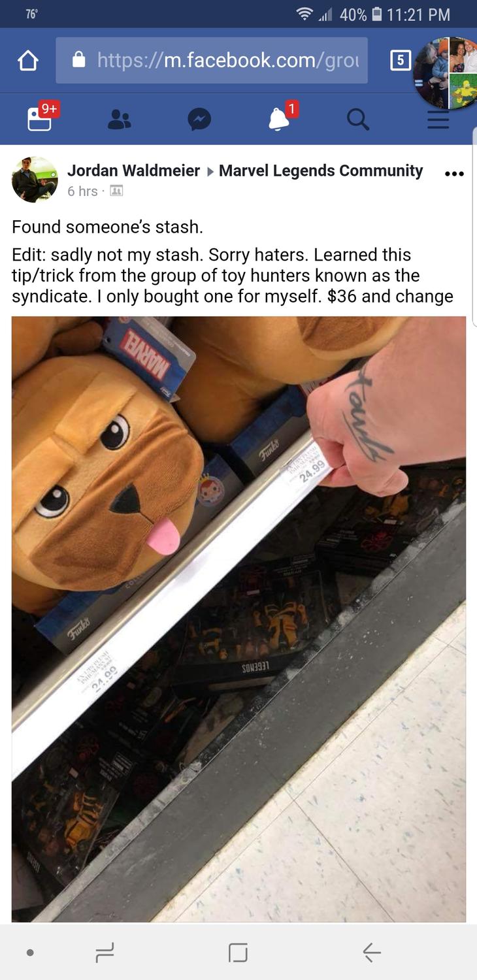Open the posted stash photo
This screenshot has width=477, height=980.
238,619
